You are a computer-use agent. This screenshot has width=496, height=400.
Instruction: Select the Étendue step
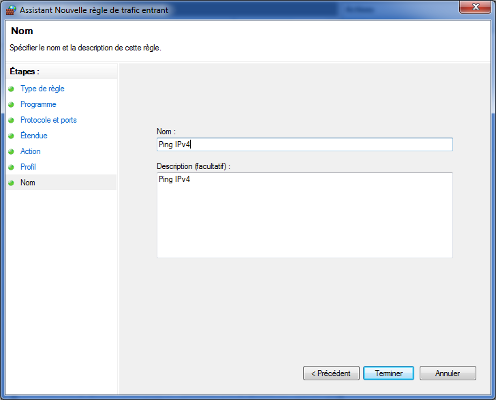click(x=34, y=136)
